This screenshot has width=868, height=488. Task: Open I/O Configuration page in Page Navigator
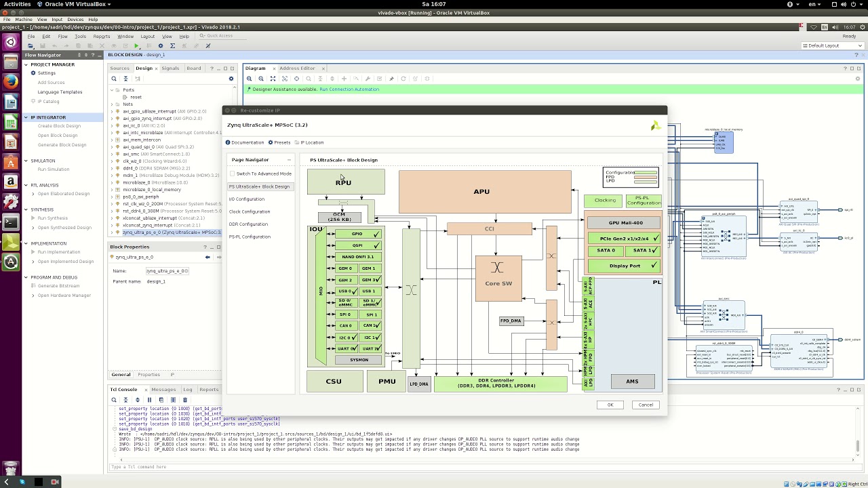247,199
